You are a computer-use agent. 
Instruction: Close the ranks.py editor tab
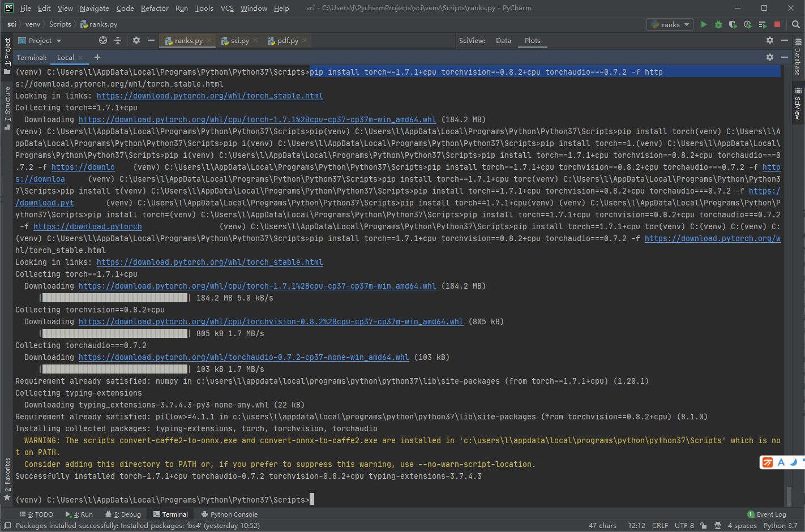[x=209, y=40]
